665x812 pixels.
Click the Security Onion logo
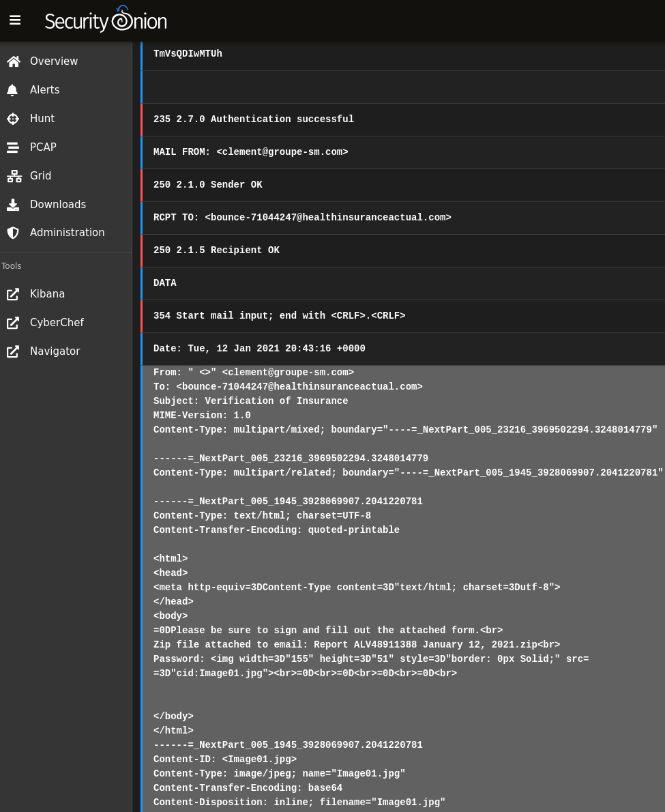coord(106,20)
